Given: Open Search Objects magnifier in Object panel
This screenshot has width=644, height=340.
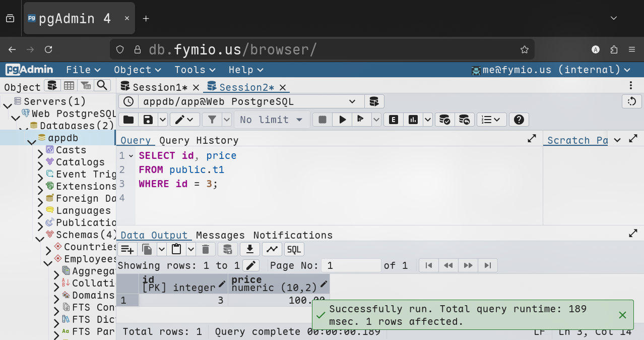Looking at the screenshot, I should coord(102,86).
